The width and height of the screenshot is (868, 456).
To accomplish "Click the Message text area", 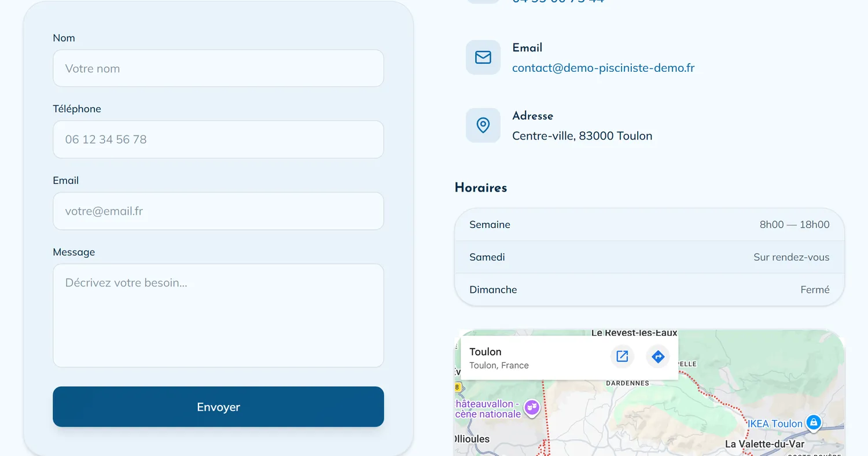I will (218, 316).
